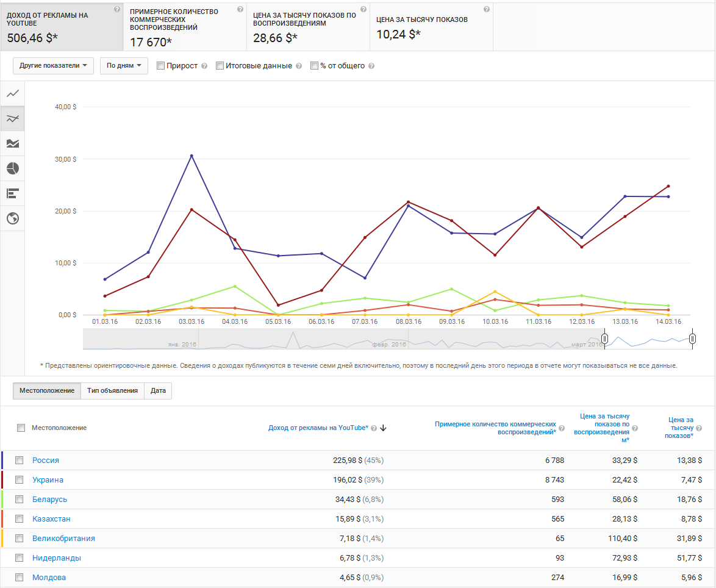
Task: Check the % от общего checkbox
Action: [x=314, y=66]
